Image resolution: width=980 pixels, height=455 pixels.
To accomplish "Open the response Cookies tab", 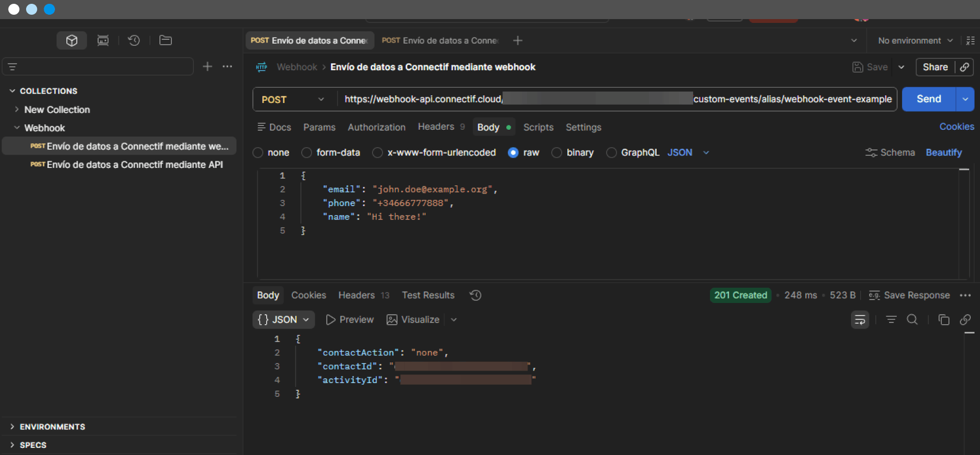I will (309, 295).
